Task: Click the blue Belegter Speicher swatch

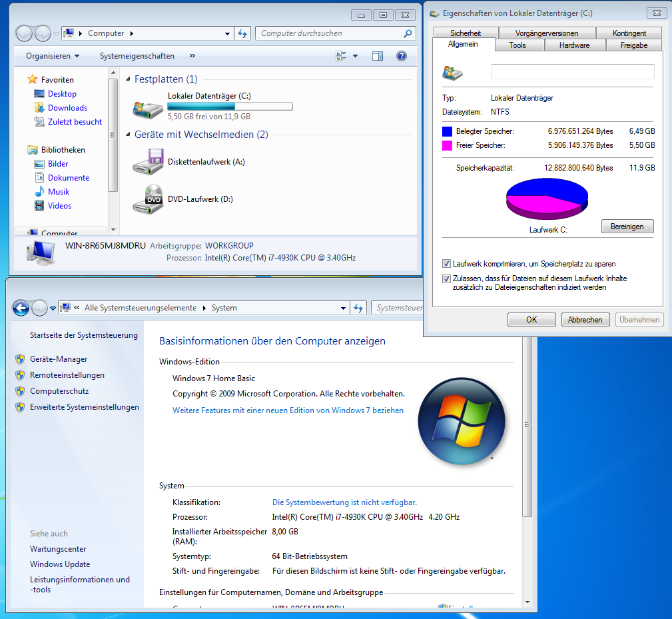Action: tap(448, 131)
